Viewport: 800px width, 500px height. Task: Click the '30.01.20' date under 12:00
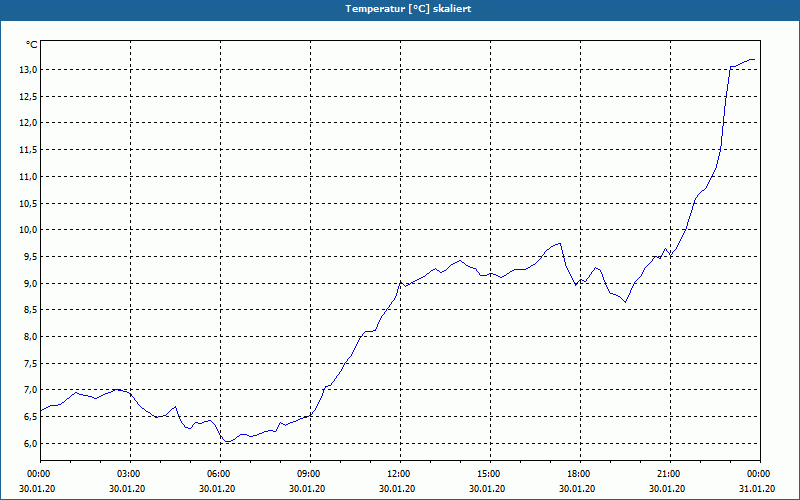(397, 489)
